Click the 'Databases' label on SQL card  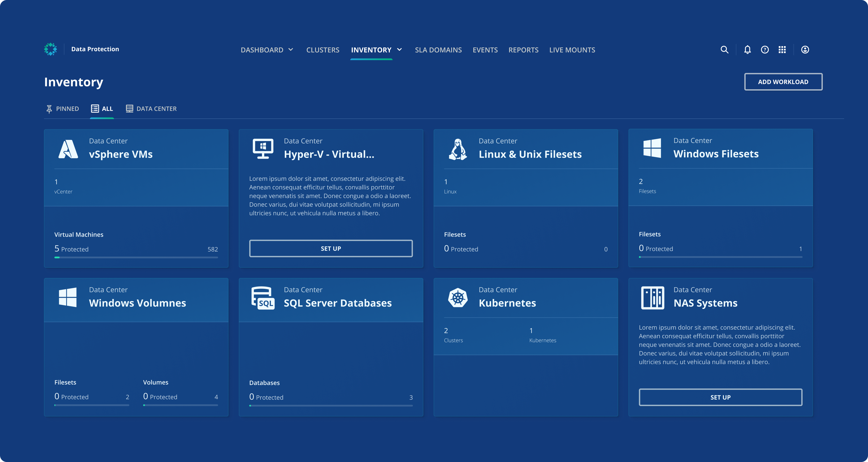(x=264, y=383)
